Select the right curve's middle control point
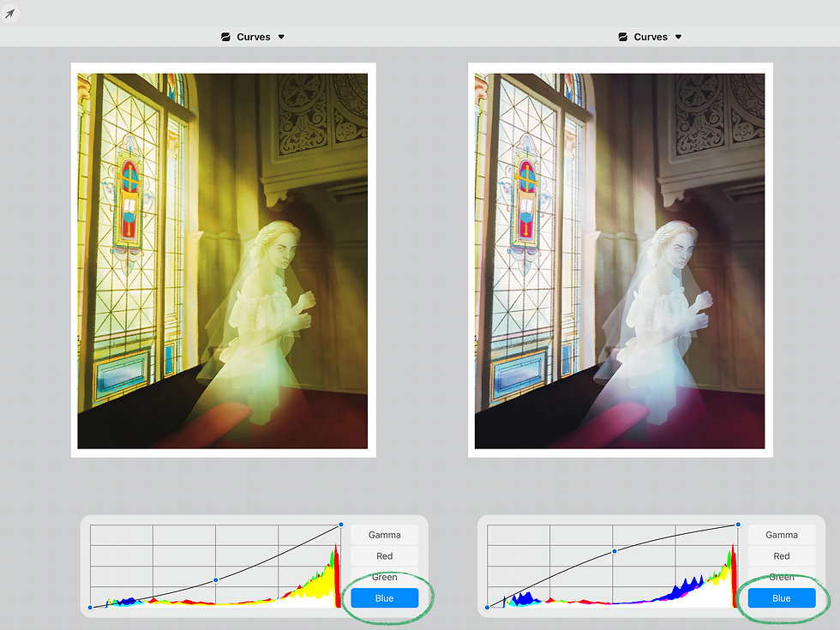This screenshot has height=630, width=840. click(615, 551)
